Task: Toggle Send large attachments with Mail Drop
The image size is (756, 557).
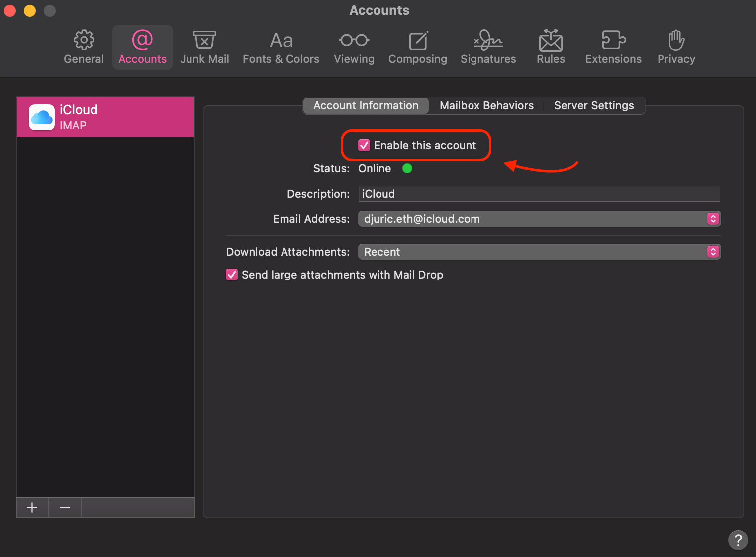Action: pos(232,275)
